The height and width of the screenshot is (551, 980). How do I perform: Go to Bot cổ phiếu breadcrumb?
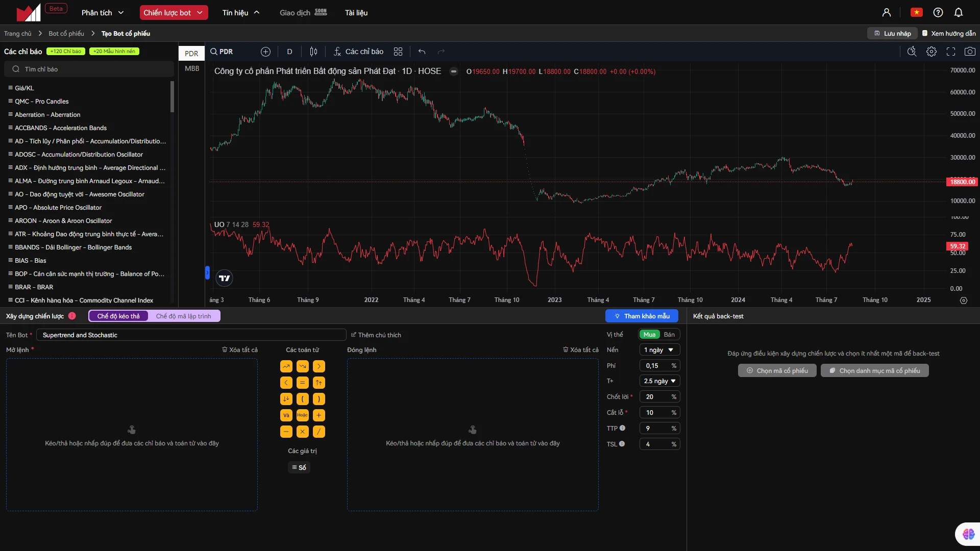pos(66,34)
